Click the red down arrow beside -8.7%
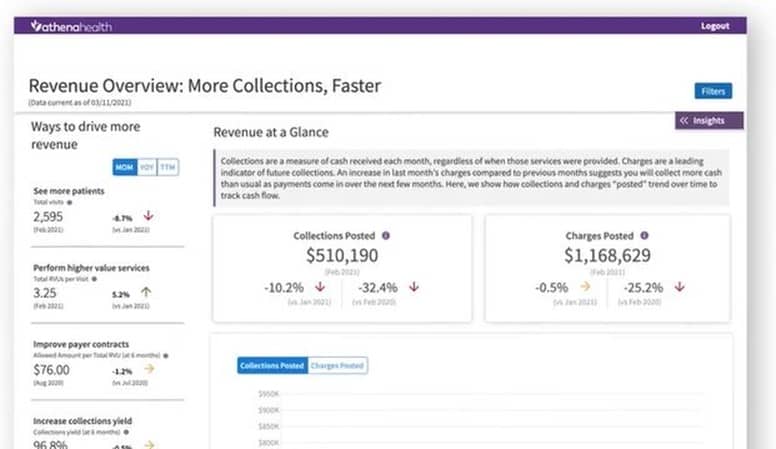This screenshot has width=776, height=449. pyautogui.click(x=147, y=215)
